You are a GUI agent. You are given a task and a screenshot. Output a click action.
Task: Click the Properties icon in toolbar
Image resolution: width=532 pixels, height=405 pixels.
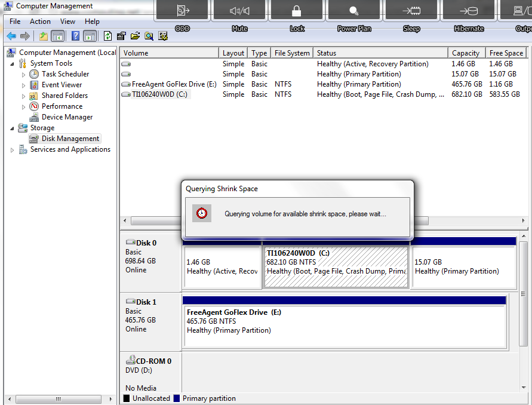click(121, 36)
